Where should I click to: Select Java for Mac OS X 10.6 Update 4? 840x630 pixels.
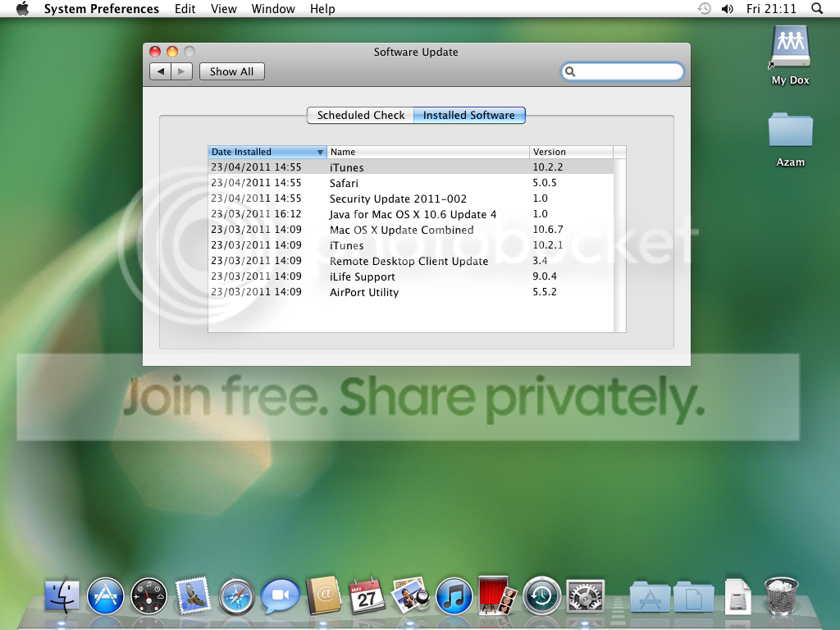tap(411, 214)
